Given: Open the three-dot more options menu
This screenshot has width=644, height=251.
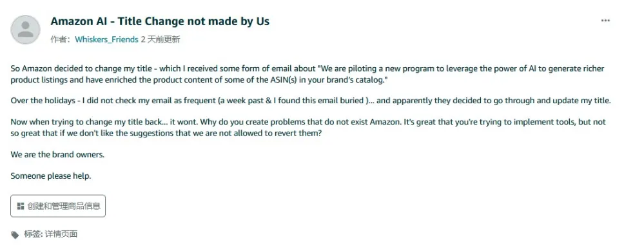Looking at the screenshot, I should coord(605,21).
